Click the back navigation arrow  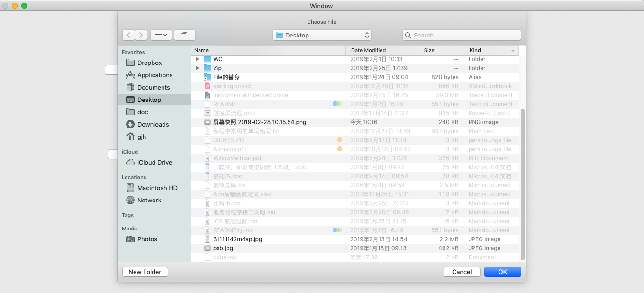coord(128,35)
